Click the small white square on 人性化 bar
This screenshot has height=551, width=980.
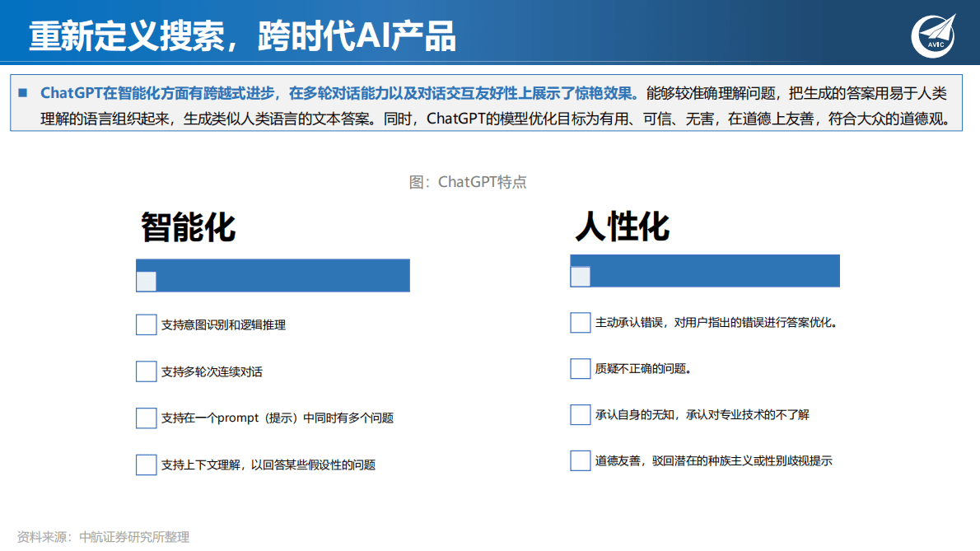pos(579,277)
